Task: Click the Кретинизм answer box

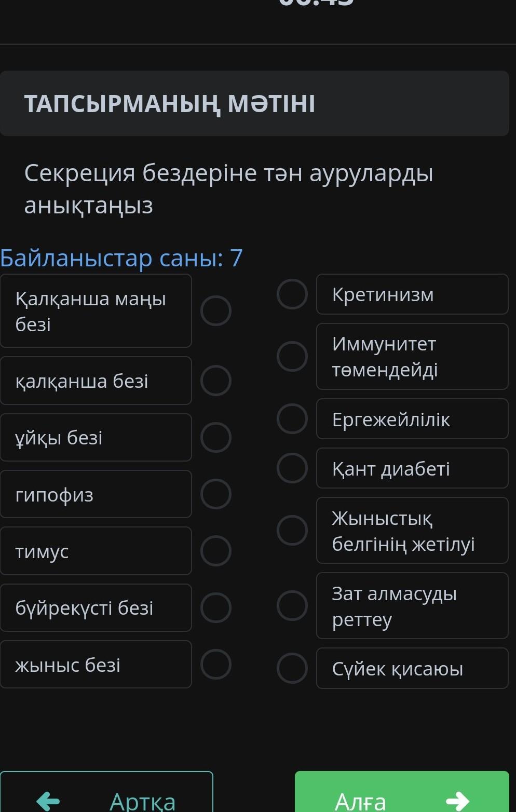Action: pyautogui.click(x=412, y=294)
